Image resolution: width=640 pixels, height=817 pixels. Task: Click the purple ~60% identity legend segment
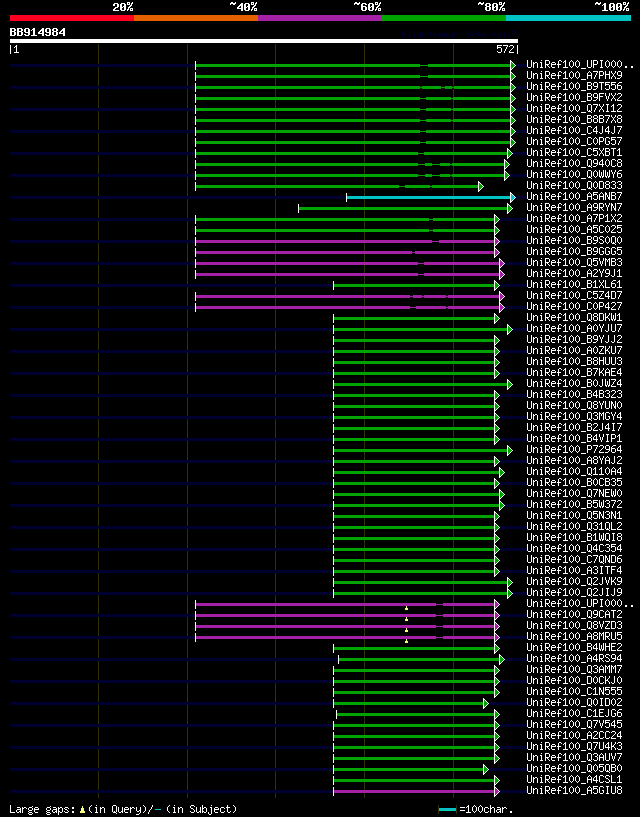(x=320, y=18)
